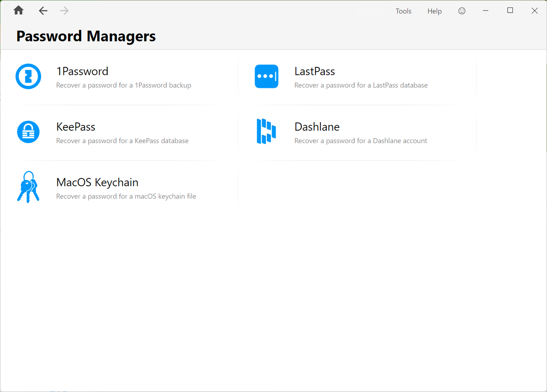Open Dashlane account recovery
The image size is (547, 392).
pyautogui.click(x=317, y=127)
